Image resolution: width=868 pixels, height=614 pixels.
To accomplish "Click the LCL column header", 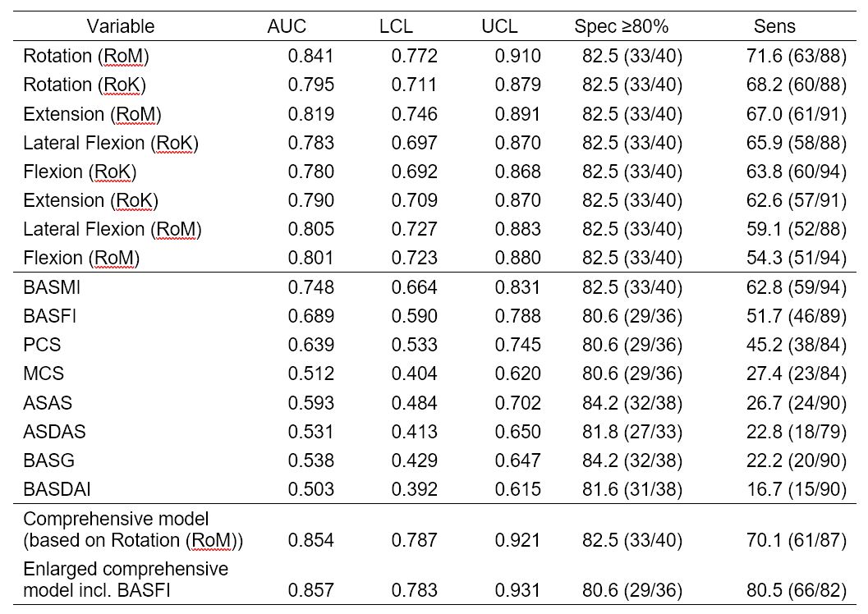I will pyautogui.click(x=396, y=26).
